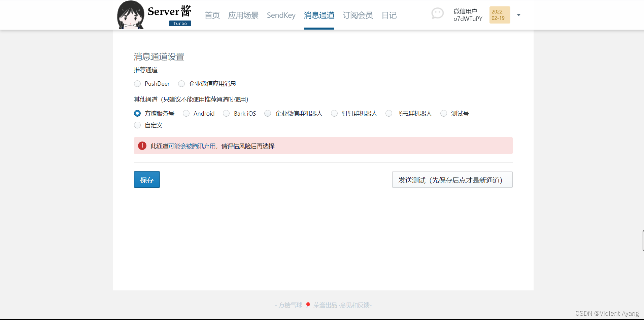This screenshot has height=320, width=644.
Task: Select the 方糖服务号 radio button
Action: [x=137, y=113]
